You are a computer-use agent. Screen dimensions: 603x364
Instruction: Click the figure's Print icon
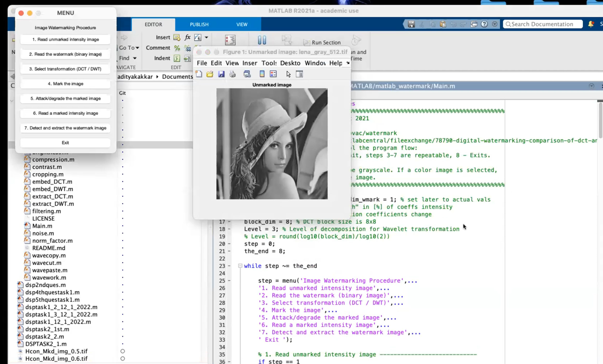[233, 74]
